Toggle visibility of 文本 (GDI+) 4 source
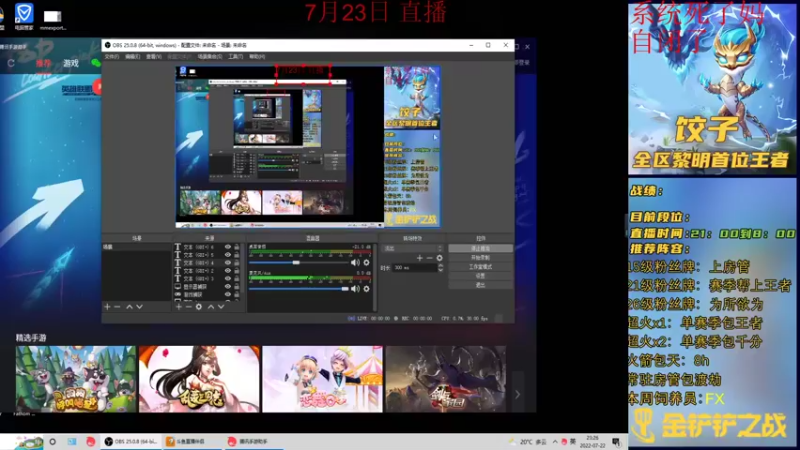 [228, 263]
